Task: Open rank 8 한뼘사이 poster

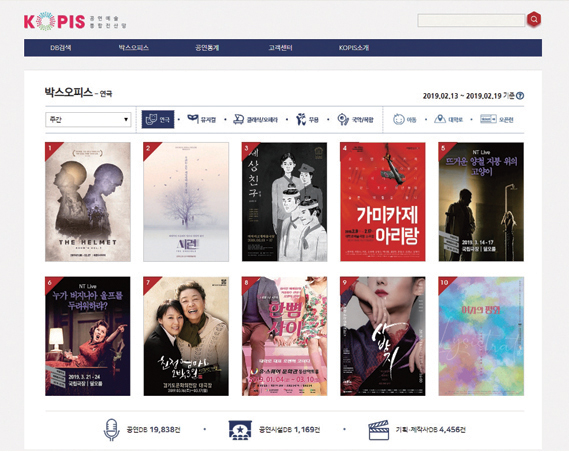Action: tap(284, 336)
